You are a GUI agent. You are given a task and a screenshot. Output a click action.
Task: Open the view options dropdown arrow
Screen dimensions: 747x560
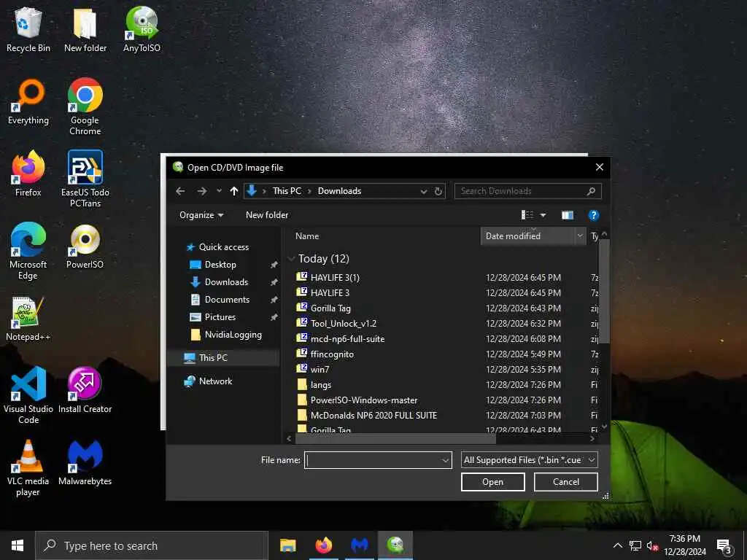pos(543,215)
